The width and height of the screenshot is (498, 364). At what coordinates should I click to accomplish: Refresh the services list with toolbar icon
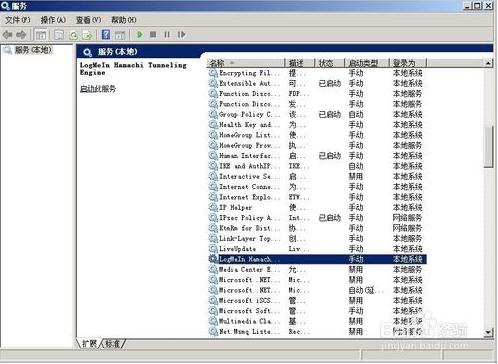pyautogui.click(x=73, y=35)
